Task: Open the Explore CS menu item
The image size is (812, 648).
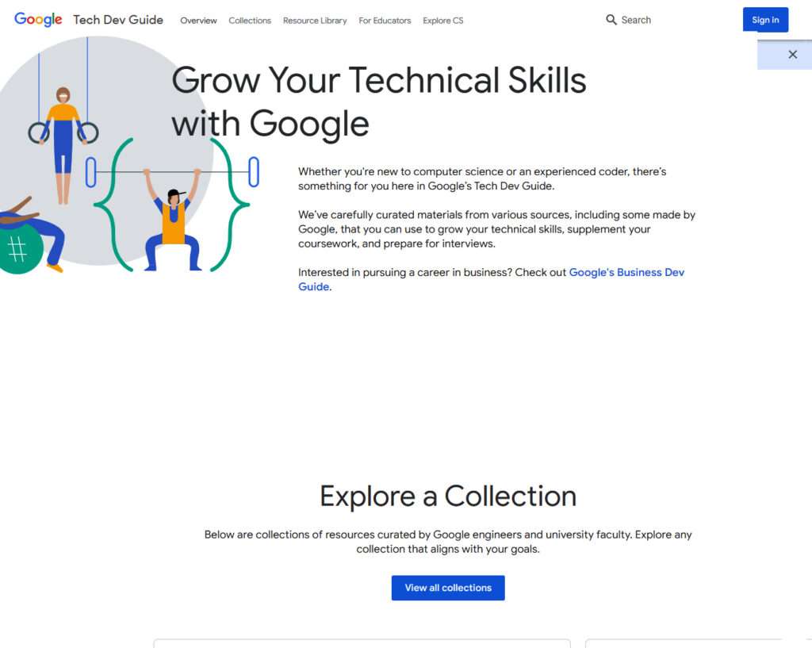Action: (x=442, y=21)
